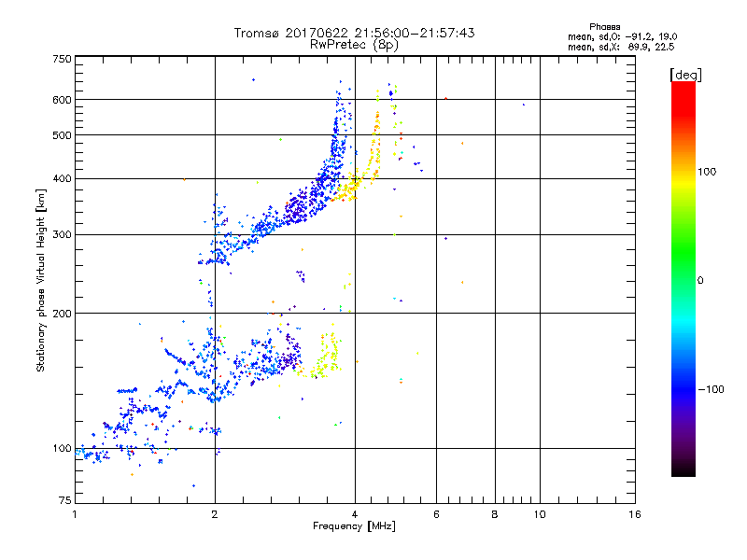Click the y-axis tick label "200"
747x560 pixels.
point(62,314)
